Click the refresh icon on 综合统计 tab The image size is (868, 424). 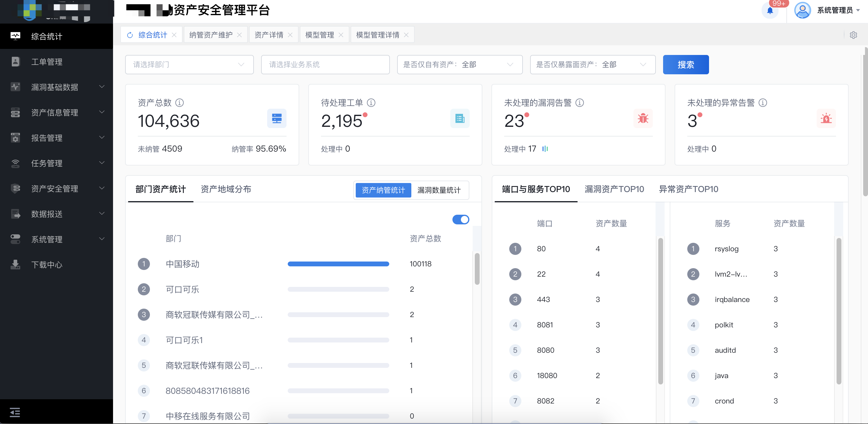130,35
